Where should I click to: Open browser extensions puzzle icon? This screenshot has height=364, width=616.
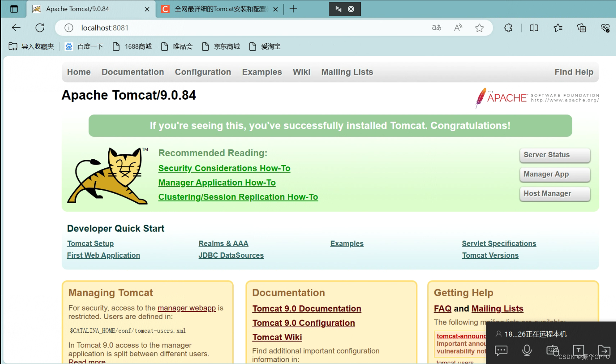pyautogui.click(x=508, y=28)
